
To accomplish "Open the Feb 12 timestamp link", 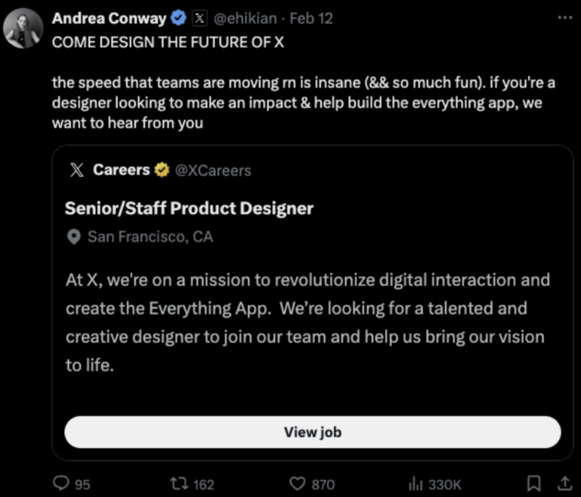I will (x=311, y=18).
